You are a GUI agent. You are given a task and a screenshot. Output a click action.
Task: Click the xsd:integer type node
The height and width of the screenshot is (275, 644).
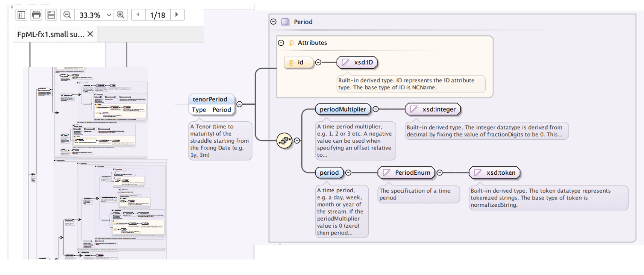(x=433, y=109)
